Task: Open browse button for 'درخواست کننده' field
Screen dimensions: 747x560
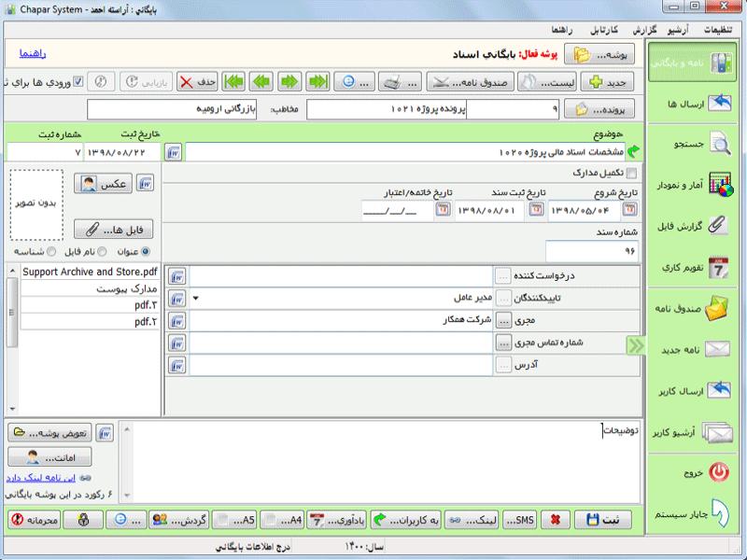Action: point(503,276)
